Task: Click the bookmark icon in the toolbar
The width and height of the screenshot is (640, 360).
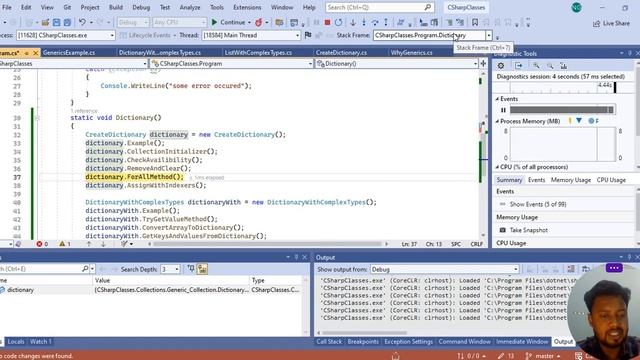Action: point(475,22)
